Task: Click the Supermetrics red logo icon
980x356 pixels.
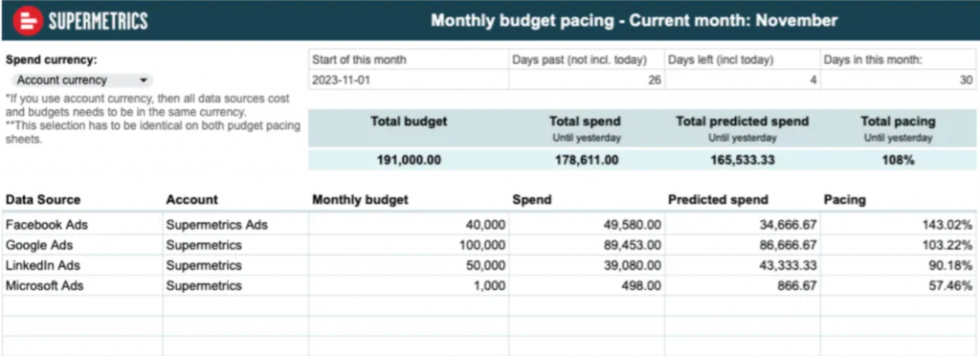Action: [28, 21]
